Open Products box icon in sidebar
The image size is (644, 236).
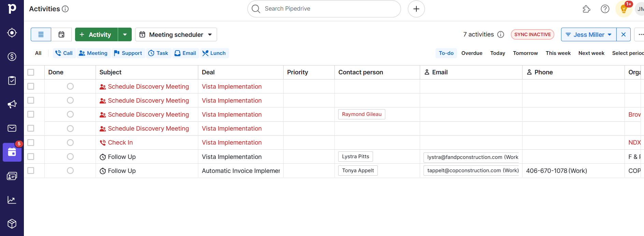point(12,224)
